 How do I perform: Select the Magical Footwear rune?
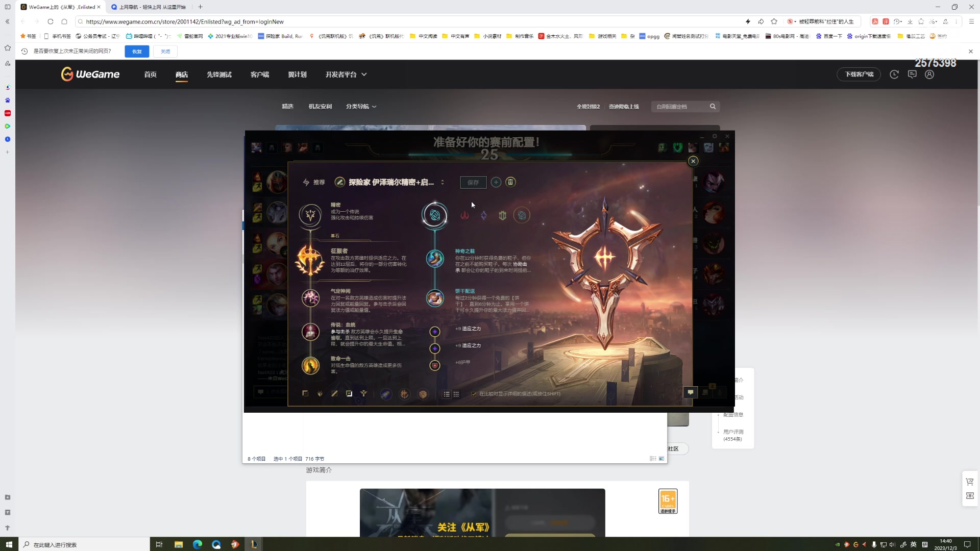pyautogui.click(x=435, y=259)
